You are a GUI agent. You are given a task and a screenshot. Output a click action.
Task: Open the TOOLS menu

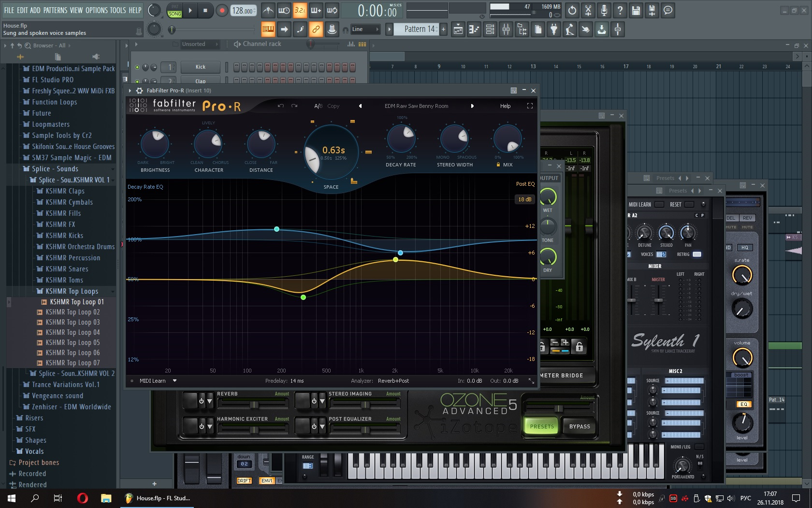pos(118,10)
